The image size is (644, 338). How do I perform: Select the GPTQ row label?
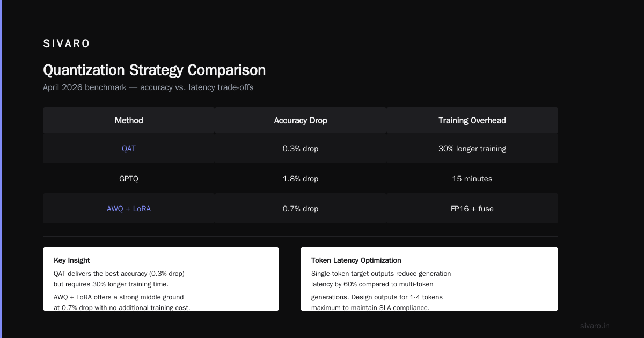point(129,179)
